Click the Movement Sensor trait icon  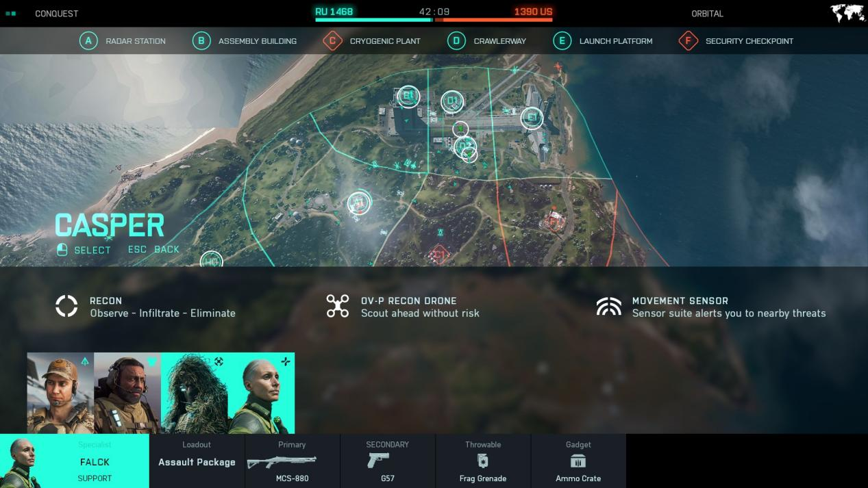point(609,306)
